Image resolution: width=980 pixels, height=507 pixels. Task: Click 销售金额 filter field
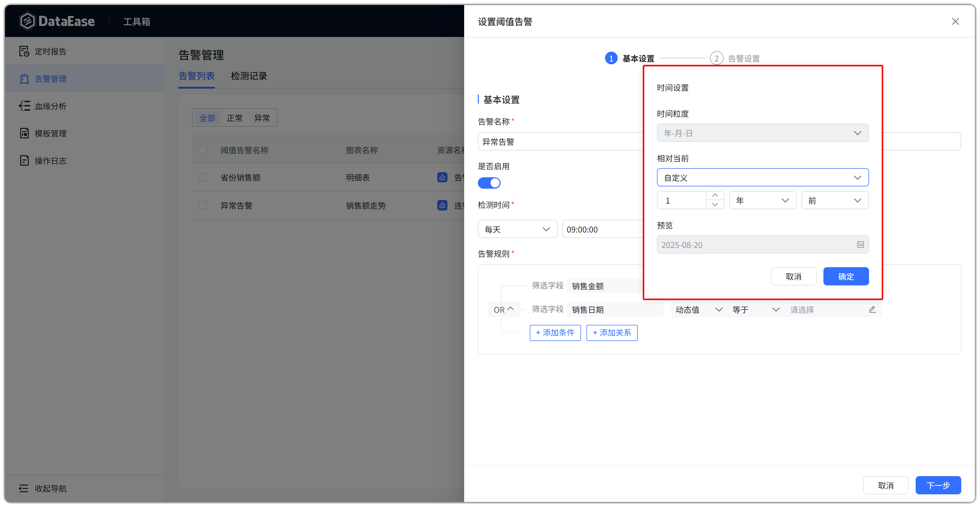[x=605, y=286]
